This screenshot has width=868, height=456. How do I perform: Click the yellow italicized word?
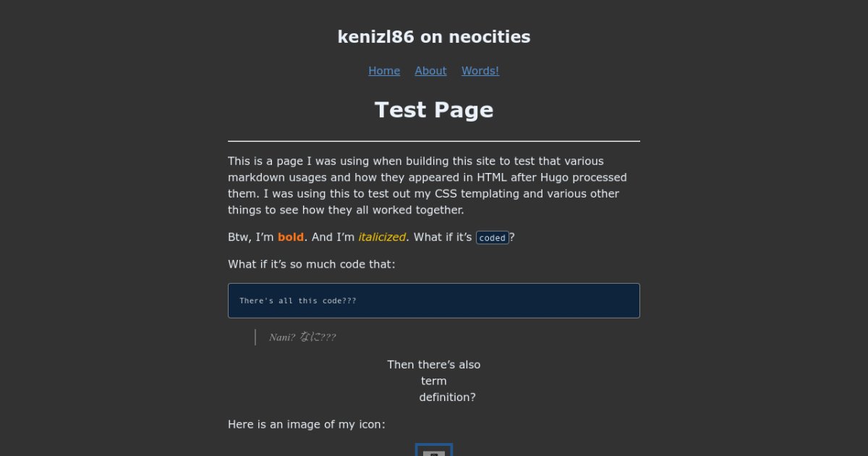pyautogui.click(x=382, y=237)
